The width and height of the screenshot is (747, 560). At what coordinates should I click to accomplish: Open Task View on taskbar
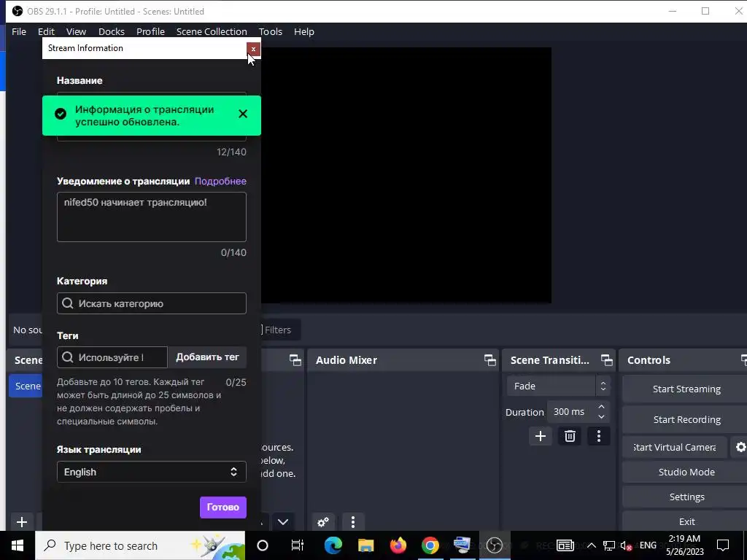(298, 545)
